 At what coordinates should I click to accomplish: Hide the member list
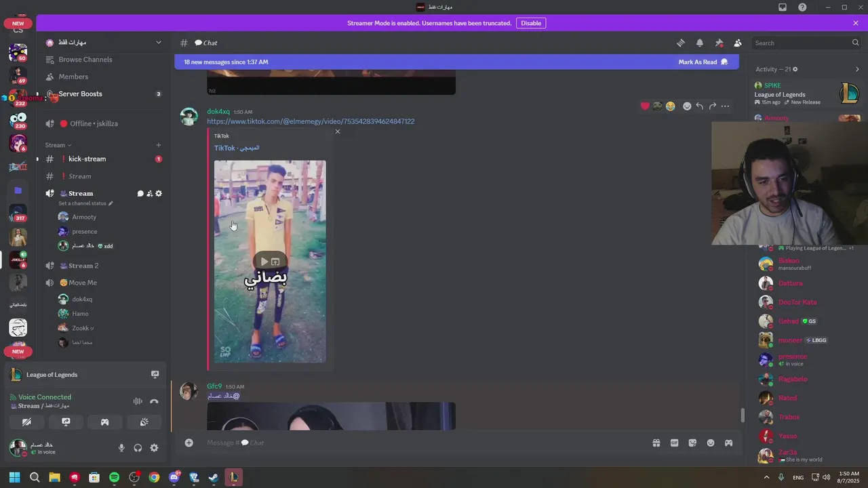pyautogui.click(x=738, y=43)
